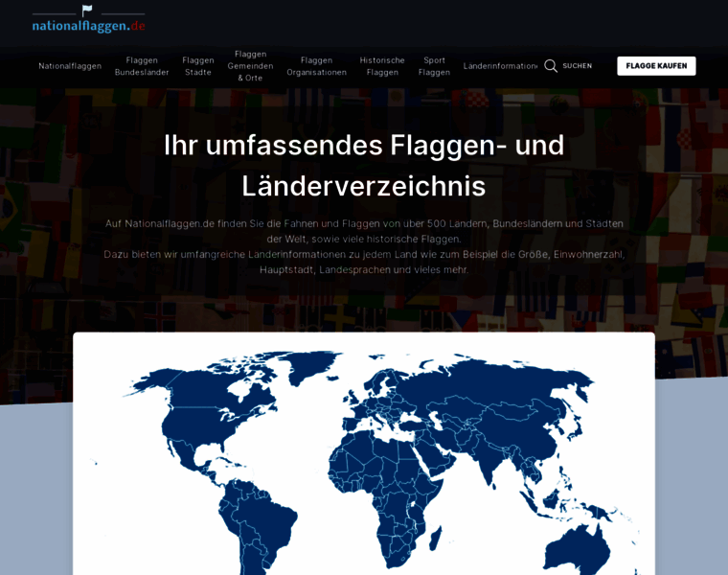Click the search magnifier icon

(x=551, y=66)
